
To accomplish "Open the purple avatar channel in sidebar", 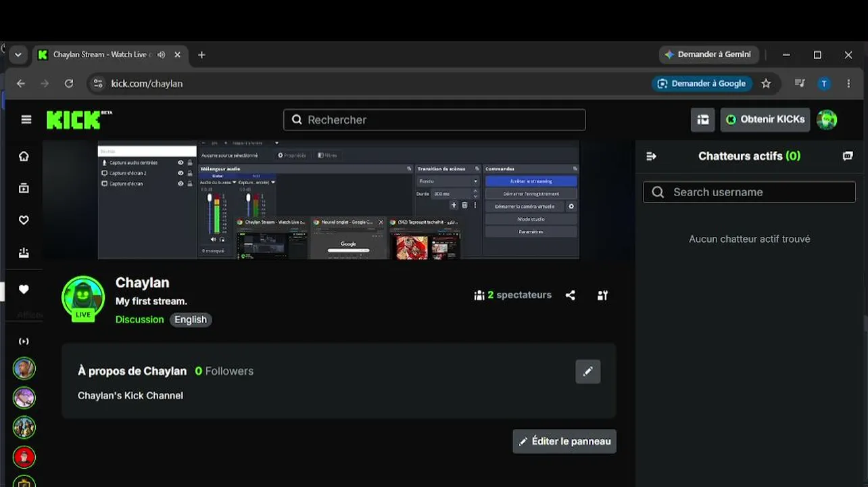I will click(24, 398).
